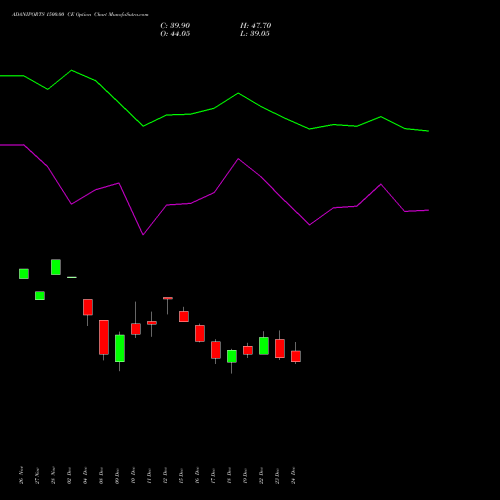This screenshot has width=500, height=500.
Task: Click the red candle for 16 Dec
Action: 200,333
